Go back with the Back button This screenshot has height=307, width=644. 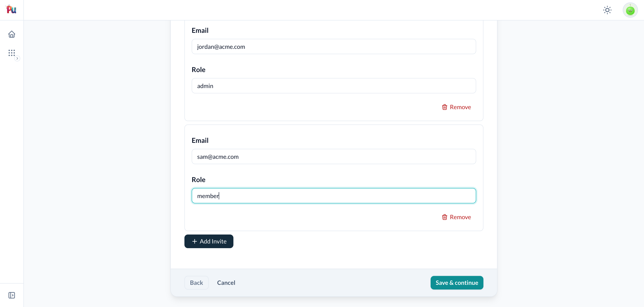pyautogui.click(x=196, y=283)
